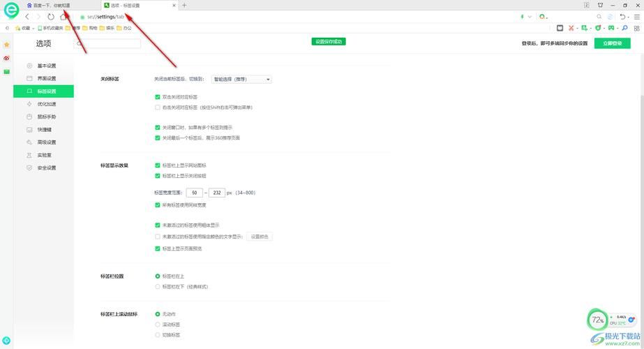Screen dimensions: 644x349
Task: Open 基本设置 in the settings sidebar
Action: (x=43, y=66)
